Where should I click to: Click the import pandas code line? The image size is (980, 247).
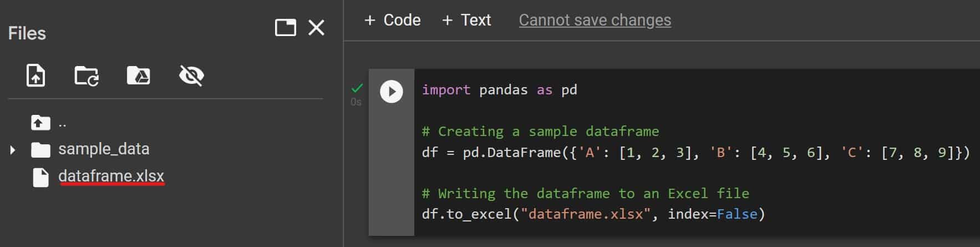499,90
